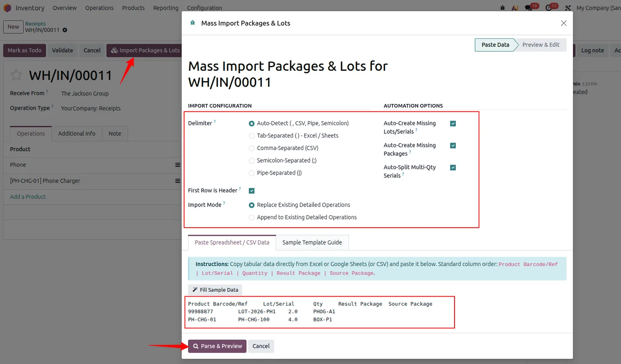Go to the Paste Data step
Screen dimensions: 621x364
click(x=495, y=45)
